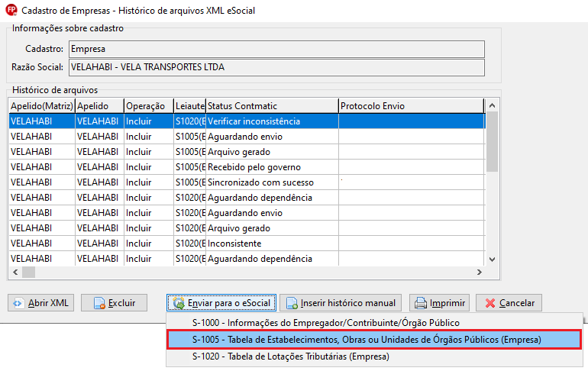The width and height of the screenshot is (588, 371).
Task: Open the Abrir XML button
Action: 41,303
